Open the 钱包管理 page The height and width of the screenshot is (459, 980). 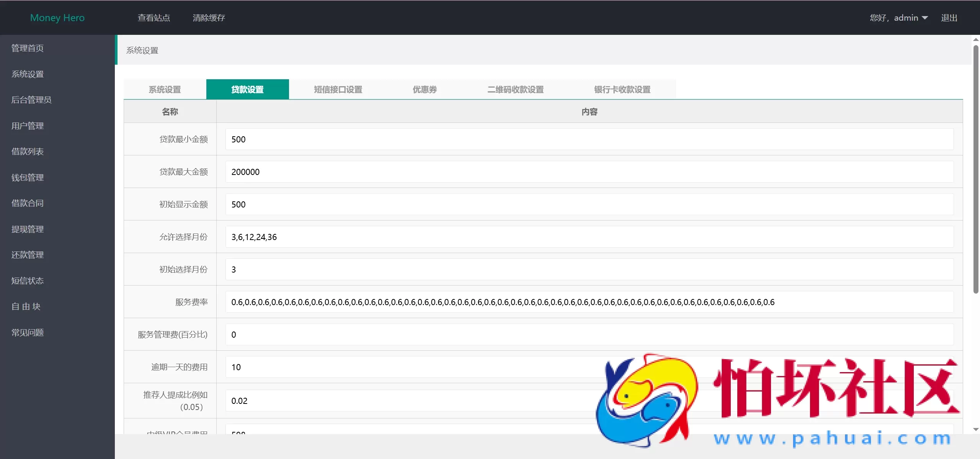pyautogui.click(x=27, y=177)
